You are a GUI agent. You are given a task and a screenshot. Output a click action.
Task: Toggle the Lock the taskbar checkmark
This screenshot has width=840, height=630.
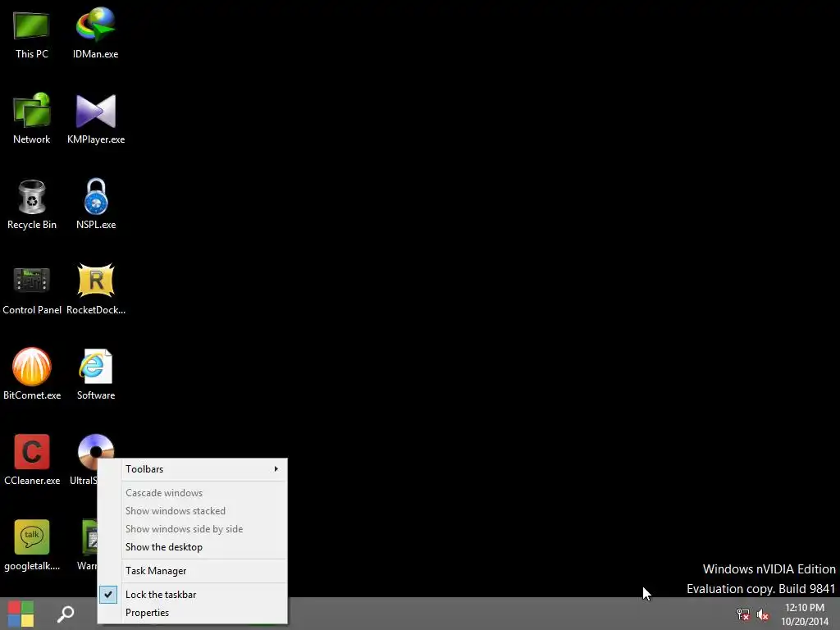(108, 594)
